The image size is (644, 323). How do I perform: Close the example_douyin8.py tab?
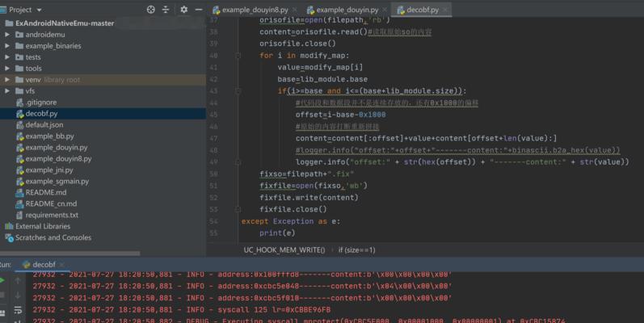pyautogui.click(x=295, y=10)
